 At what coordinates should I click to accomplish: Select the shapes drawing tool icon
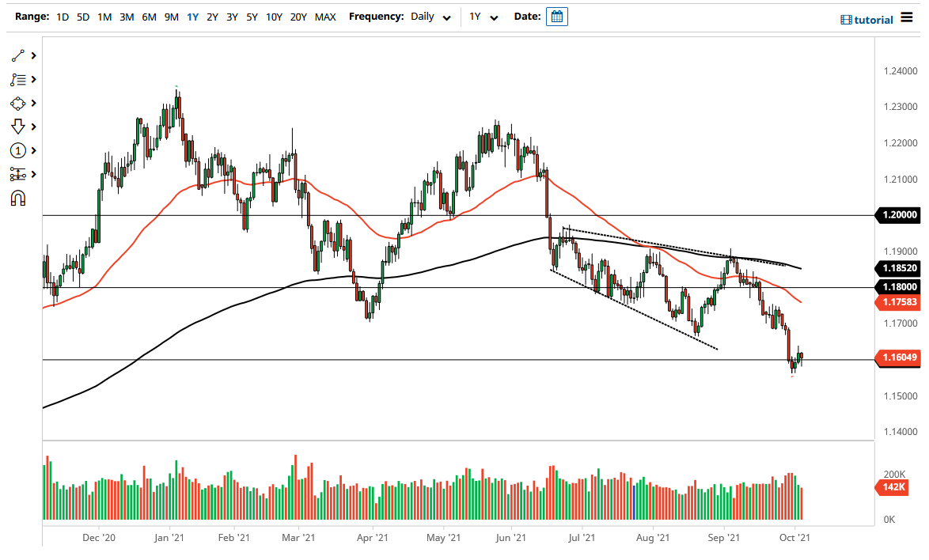[17, 103]
